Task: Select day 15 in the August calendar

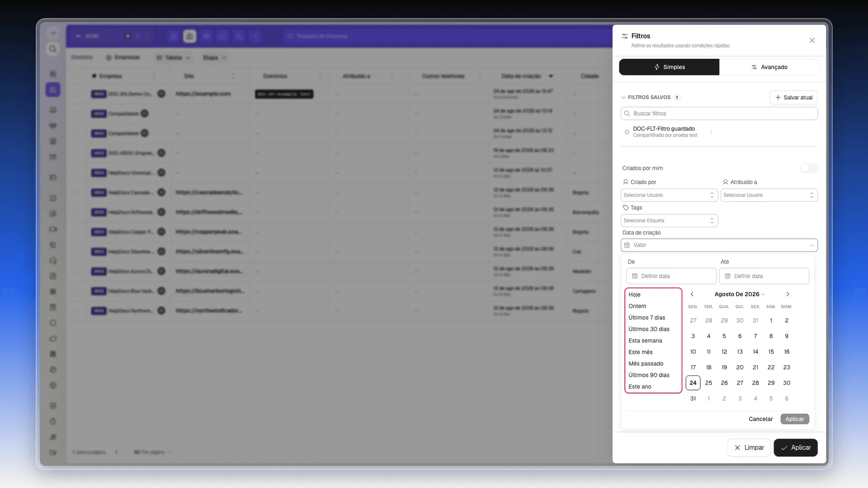Action: point(771,352)
